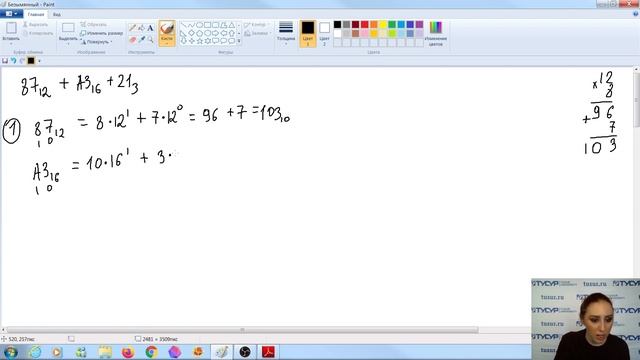
Task: Click the Paint help question-mark icon
Action: 636,14
